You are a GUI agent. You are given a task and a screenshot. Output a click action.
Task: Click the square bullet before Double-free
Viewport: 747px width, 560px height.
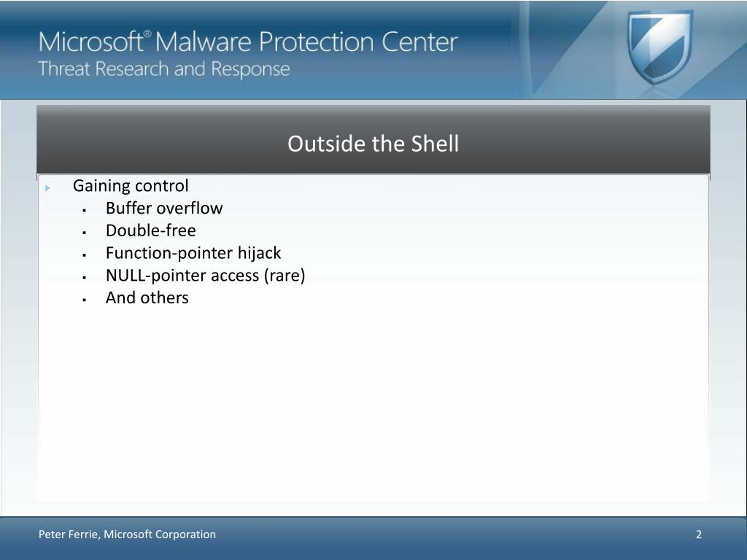pyautogui.click(x=85, y=233)
